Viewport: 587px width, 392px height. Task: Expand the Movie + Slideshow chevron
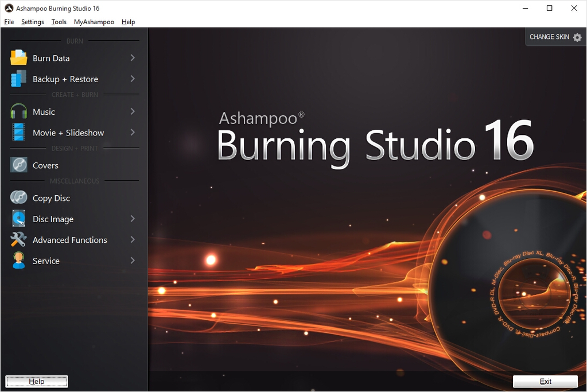(x=133, y=132)
